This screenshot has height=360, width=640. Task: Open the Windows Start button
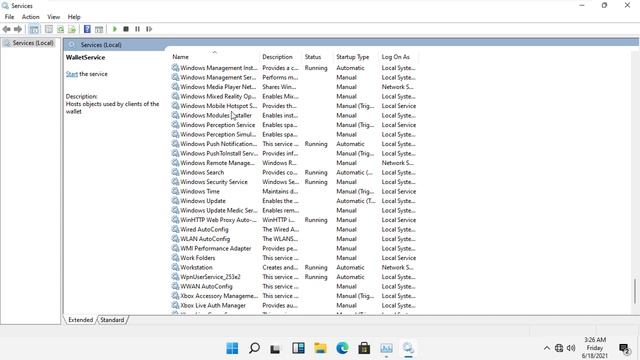tap(232, 348)
